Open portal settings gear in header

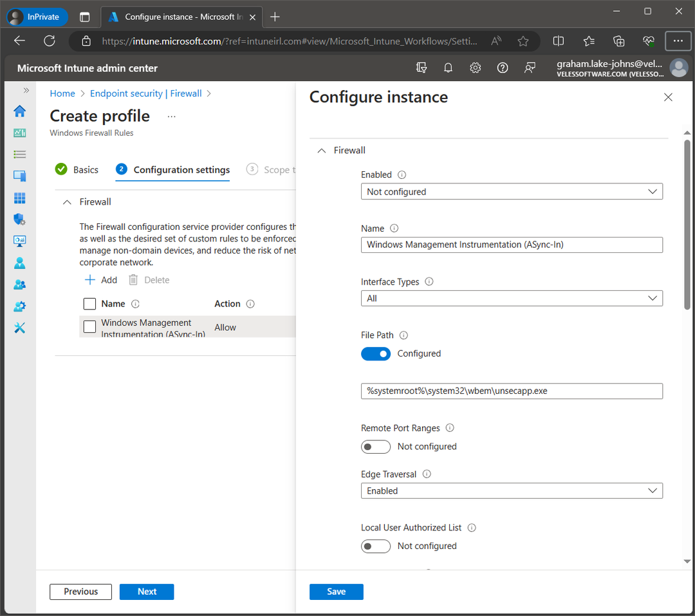click(475, 68)
